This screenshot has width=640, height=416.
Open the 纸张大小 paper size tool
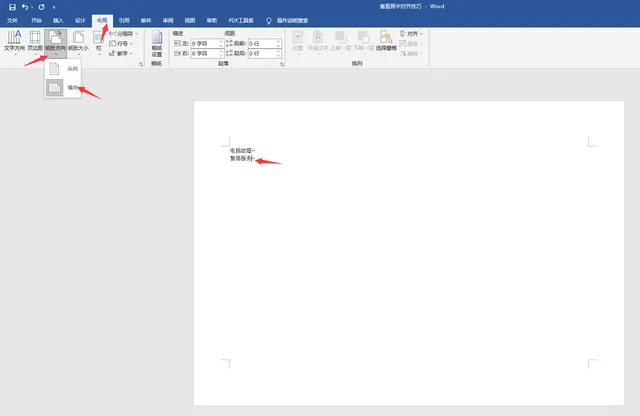78,42
